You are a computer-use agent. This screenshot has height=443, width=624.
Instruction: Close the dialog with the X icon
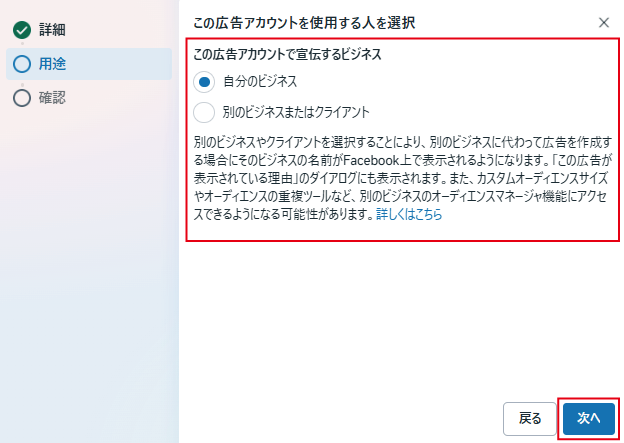(604, 23)
